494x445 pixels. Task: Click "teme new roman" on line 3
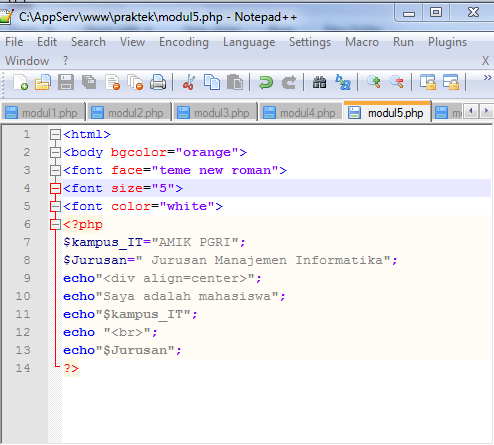click(x=215, y=171)
